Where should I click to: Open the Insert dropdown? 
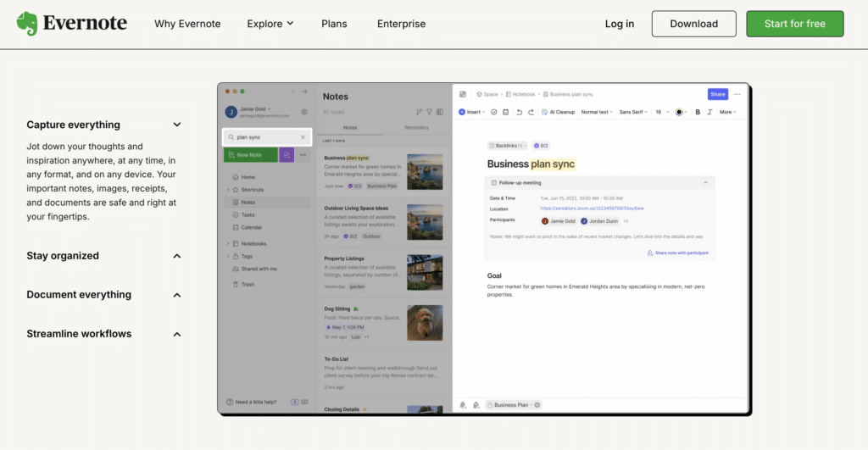[471, 112]
